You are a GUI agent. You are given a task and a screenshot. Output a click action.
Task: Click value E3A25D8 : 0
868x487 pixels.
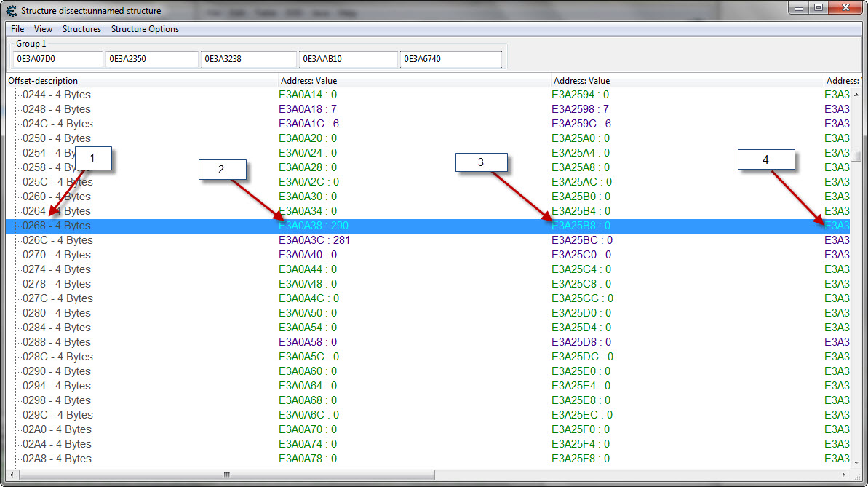[581, 342]
